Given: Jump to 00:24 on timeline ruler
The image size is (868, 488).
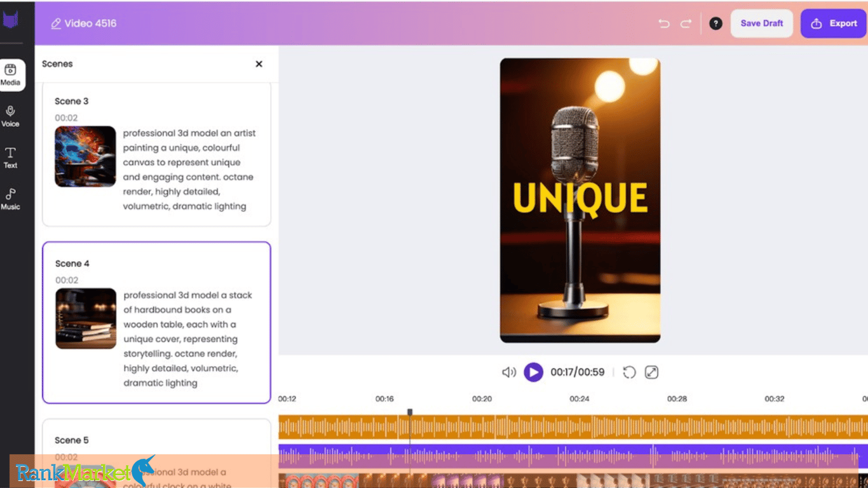Looking at the screenshot, I should pyautogui.click(x=579, y=399).
